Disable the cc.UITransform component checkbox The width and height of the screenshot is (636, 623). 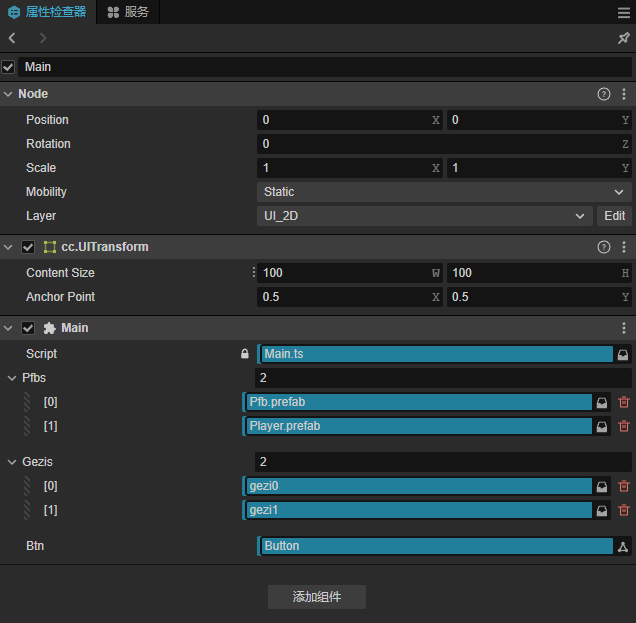coord(28,247)
